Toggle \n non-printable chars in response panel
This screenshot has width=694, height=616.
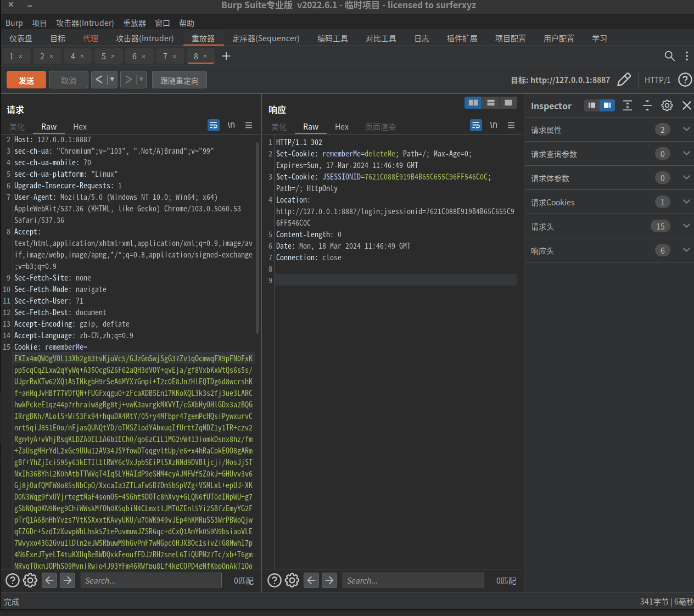(x=494, y=125)
